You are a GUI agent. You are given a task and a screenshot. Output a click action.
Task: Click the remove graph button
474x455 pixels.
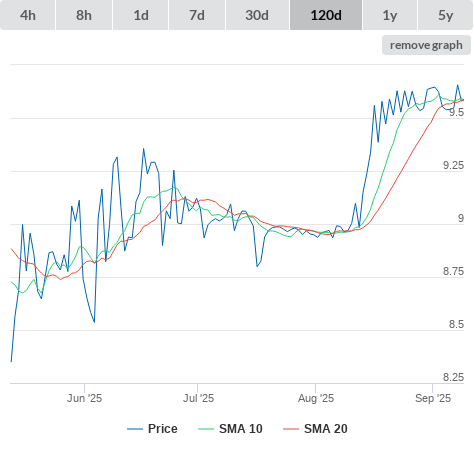(x=426, y=45)
